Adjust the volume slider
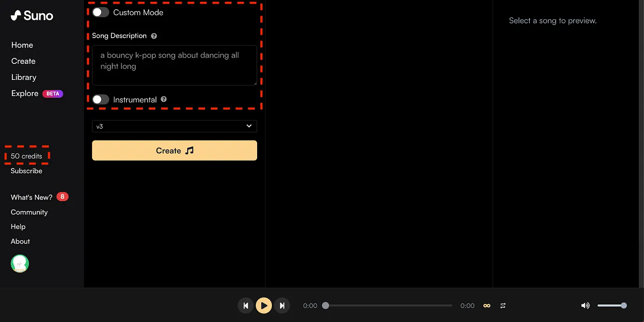This screenshot has height=322, width=644. click(612, 305)
